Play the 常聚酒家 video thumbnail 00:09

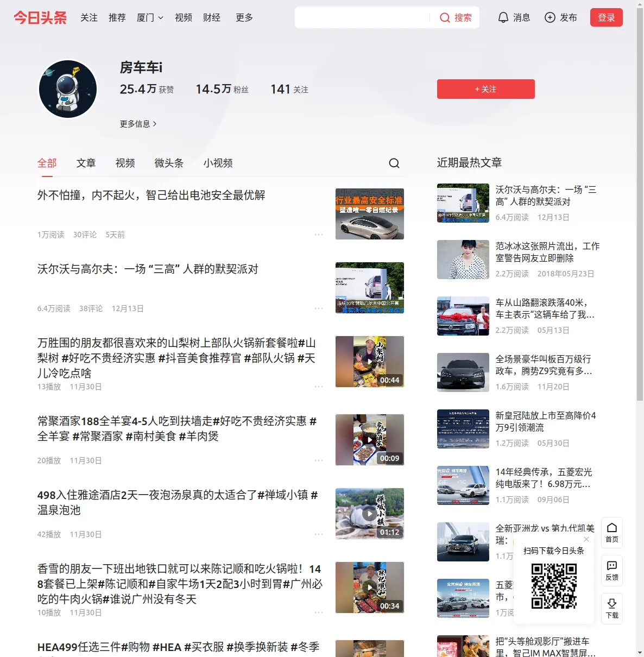[370, 440]
